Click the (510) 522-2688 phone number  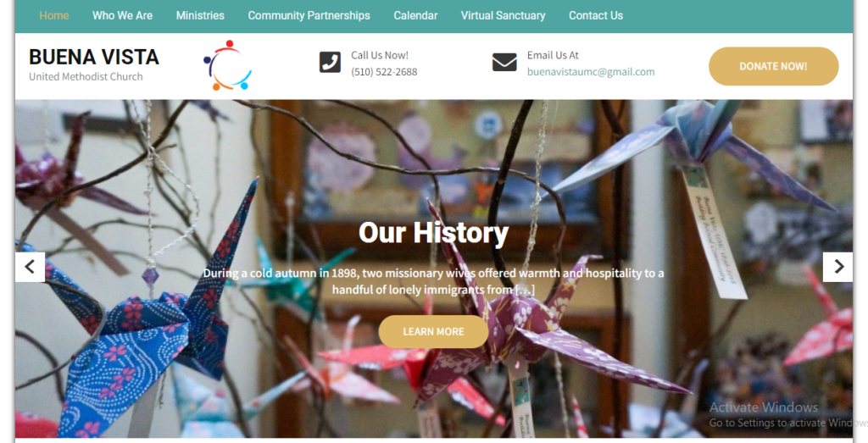click(x=384, y=72)
